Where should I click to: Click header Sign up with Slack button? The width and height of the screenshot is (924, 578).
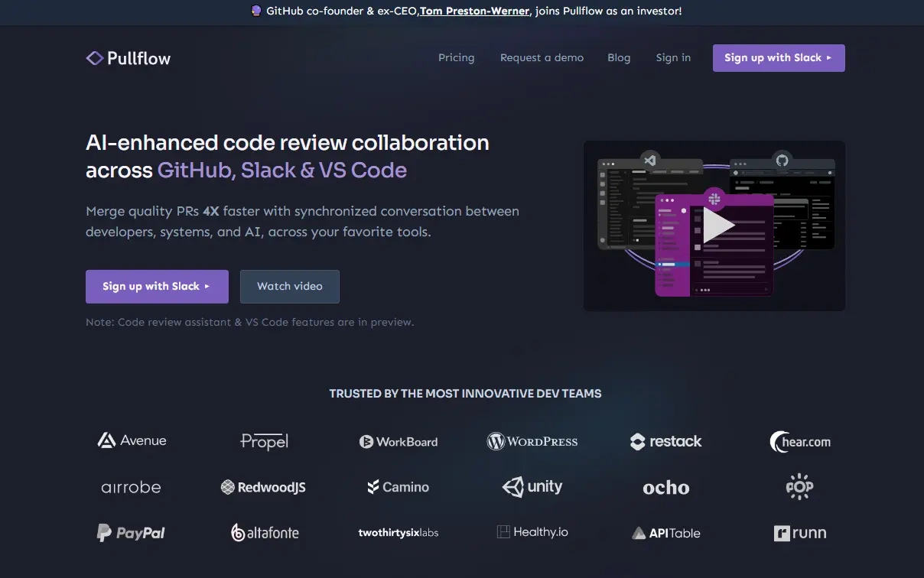tap(779, 58)
